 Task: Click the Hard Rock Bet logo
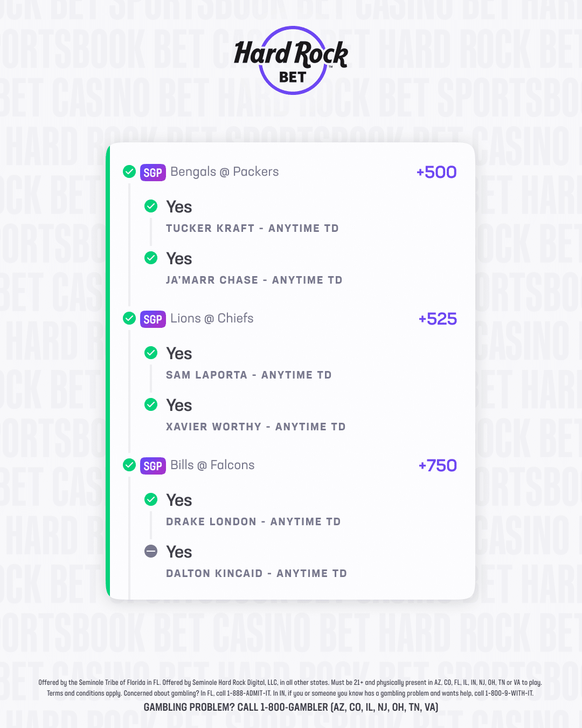pos(292,60)
